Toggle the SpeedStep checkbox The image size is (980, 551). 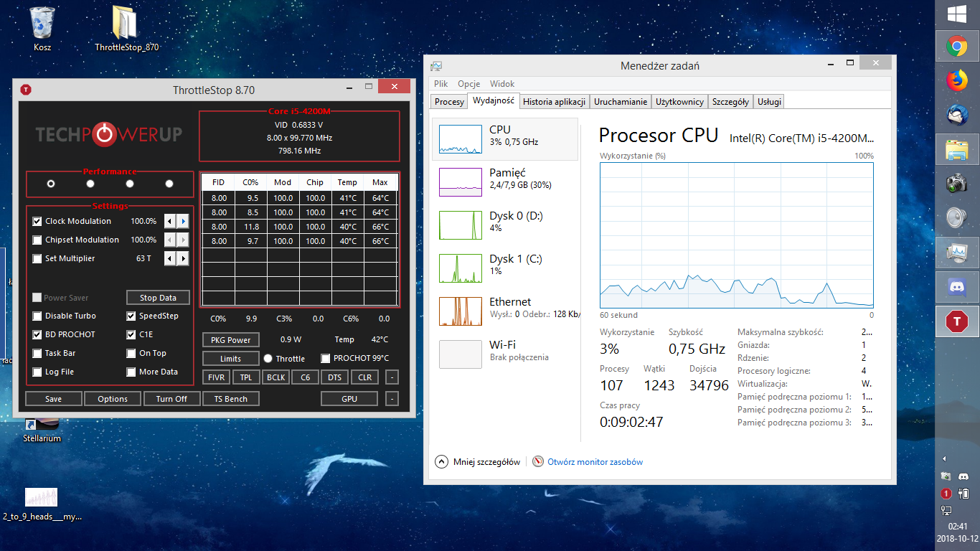tap(131, 316)
